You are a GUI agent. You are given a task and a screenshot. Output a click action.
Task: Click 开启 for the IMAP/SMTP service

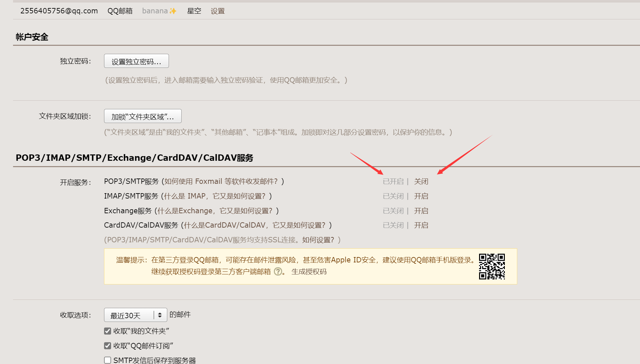point(421,196)
